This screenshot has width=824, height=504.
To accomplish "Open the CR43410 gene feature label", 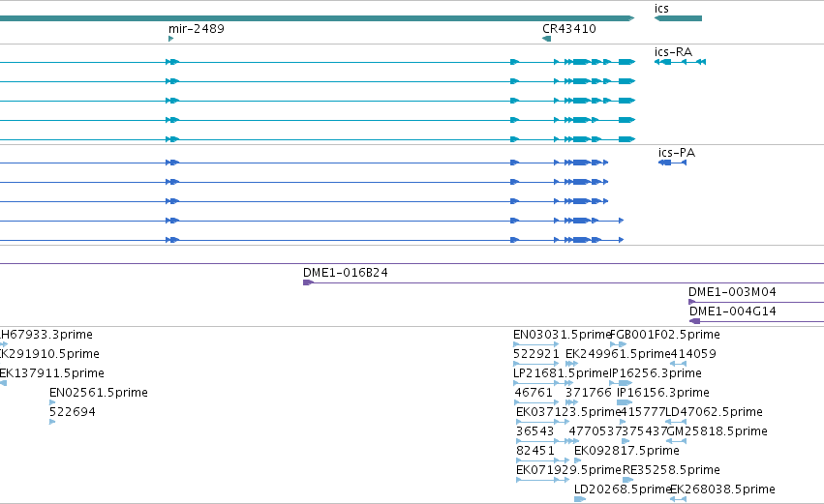I will tap(569, 28).
